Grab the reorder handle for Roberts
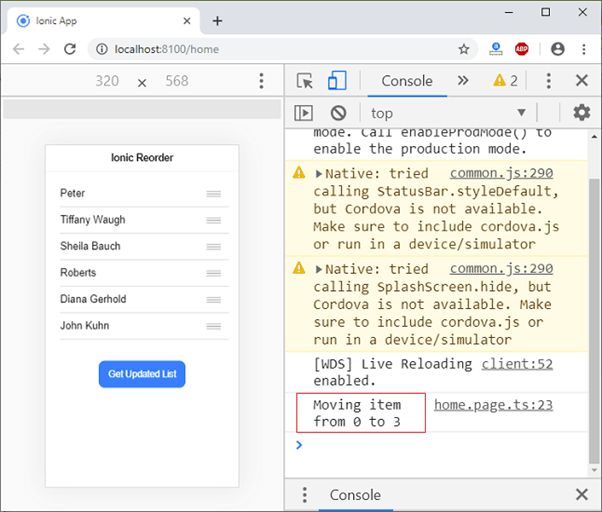Image resolution: width=602 pixels, height=512 pixels. pos(213,273)
